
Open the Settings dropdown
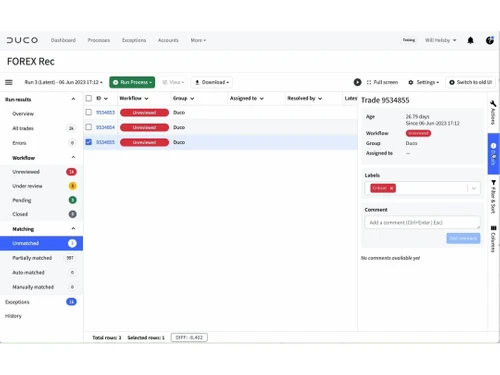pyautogui.click(x=424, y=82)
